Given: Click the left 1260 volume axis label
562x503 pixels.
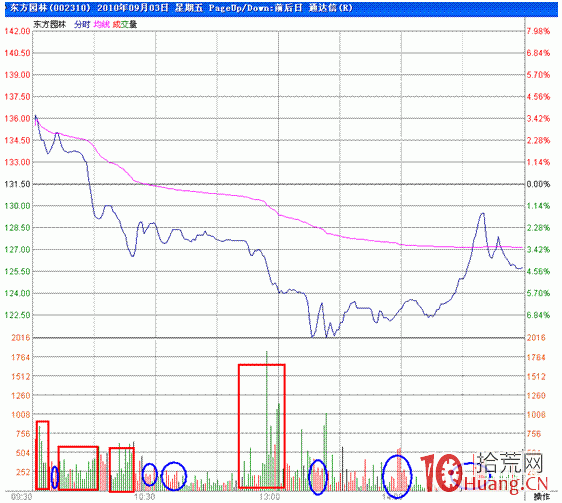Looking at the screenshot, I should tap(21, 396).
